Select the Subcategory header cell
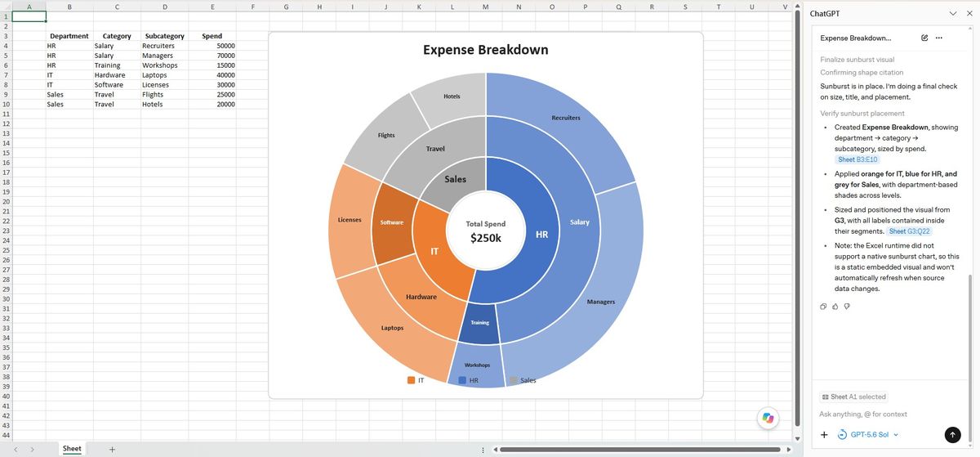The height and width of the screenshot is (457, 980). tap(165, 36)
